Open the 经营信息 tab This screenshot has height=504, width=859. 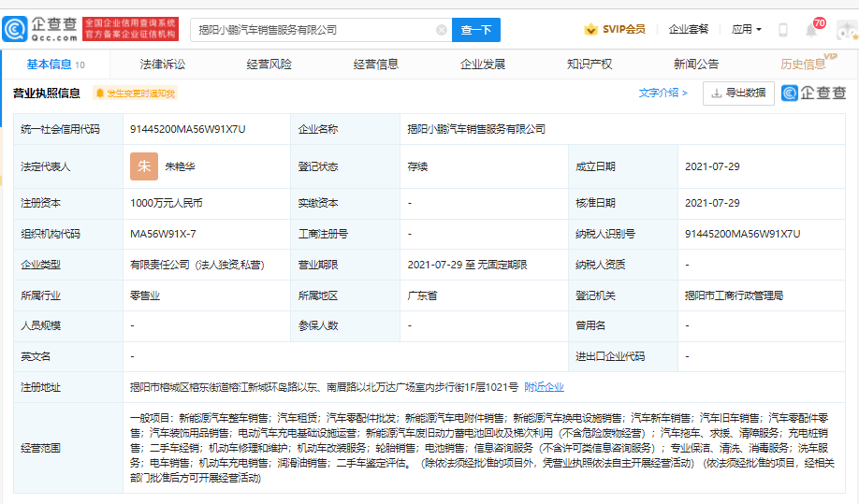point(376,65)
